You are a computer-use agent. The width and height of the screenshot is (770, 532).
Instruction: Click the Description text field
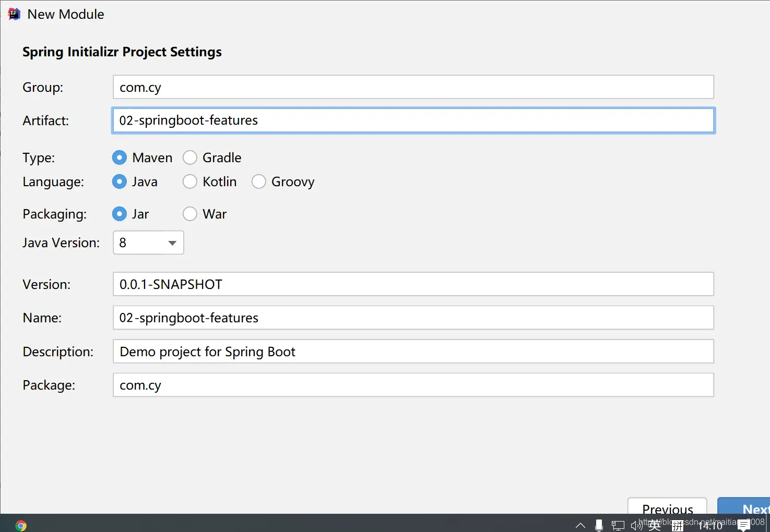[413, 352]
